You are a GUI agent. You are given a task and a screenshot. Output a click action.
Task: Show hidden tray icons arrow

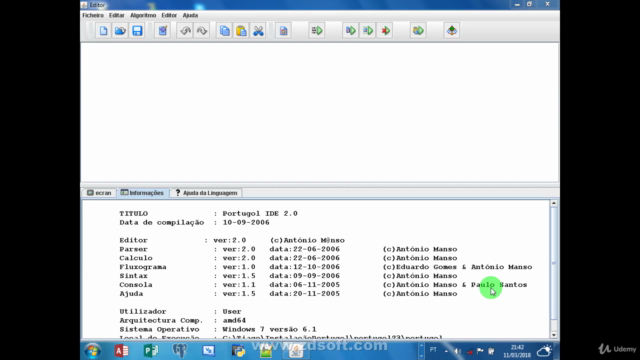point(446,351)
